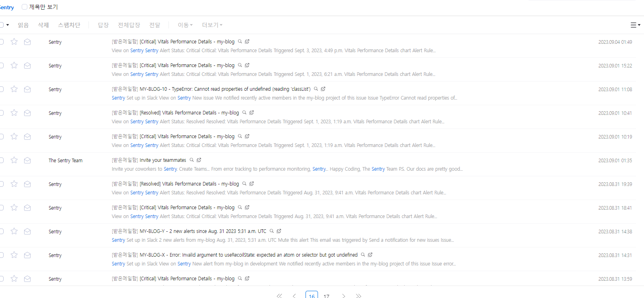
Task: Open 2023.09.04 01:49 email in new window
Action: click(247, 41)
